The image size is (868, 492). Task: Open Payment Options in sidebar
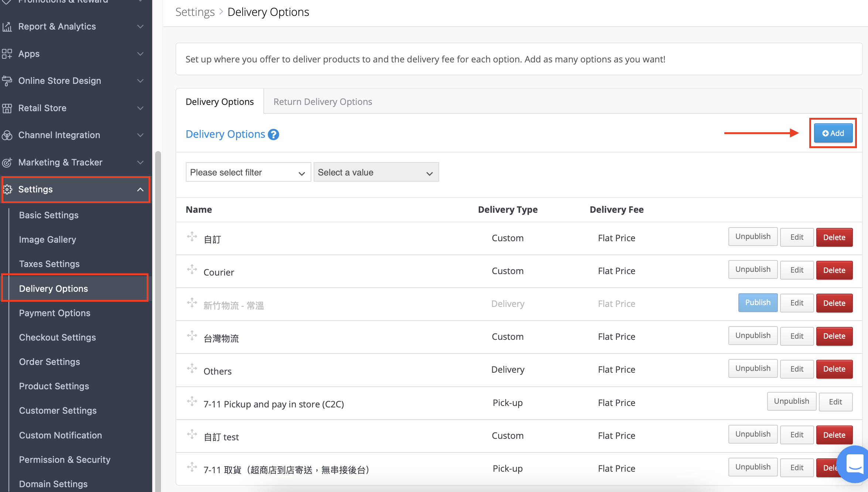pyautogui.click(x=55, y=313)
